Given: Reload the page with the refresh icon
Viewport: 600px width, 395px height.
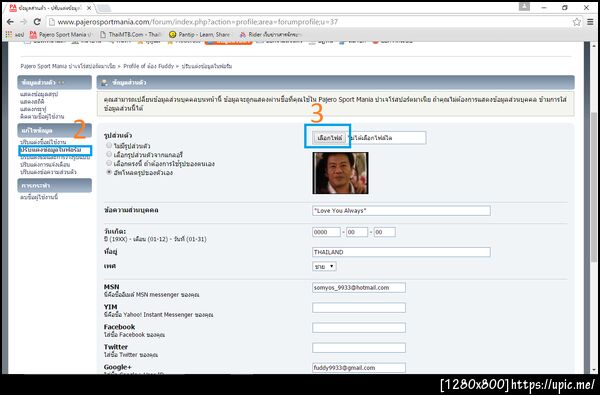Looking at the screenshot, I should pos(37,22).
